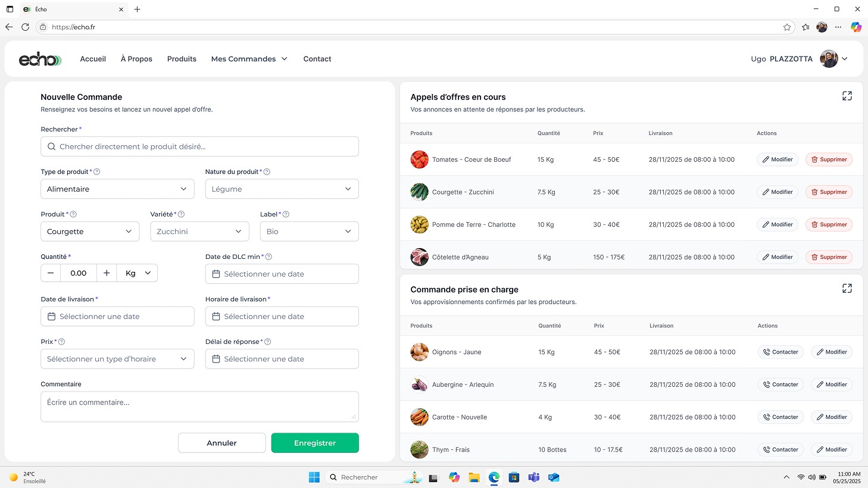868x488 pixels.
Task: Click the Aubergine Arlequin product thumbnail
Action: tap(419, 384)
